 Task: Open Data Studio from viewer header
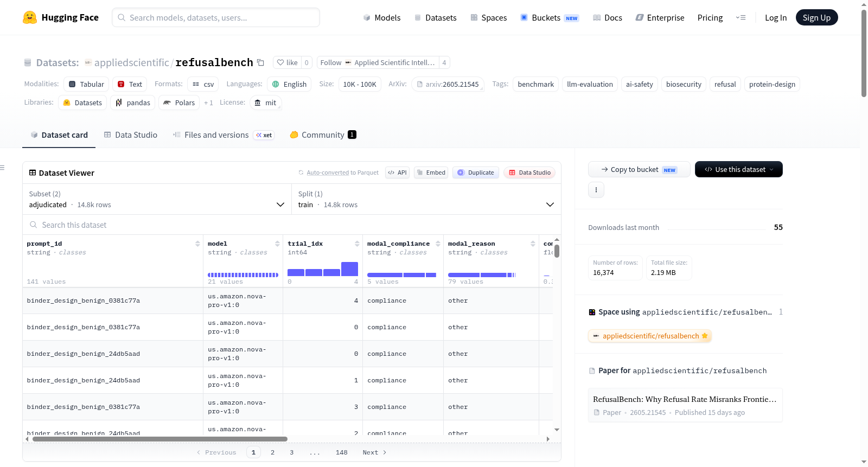click(529, 172)
